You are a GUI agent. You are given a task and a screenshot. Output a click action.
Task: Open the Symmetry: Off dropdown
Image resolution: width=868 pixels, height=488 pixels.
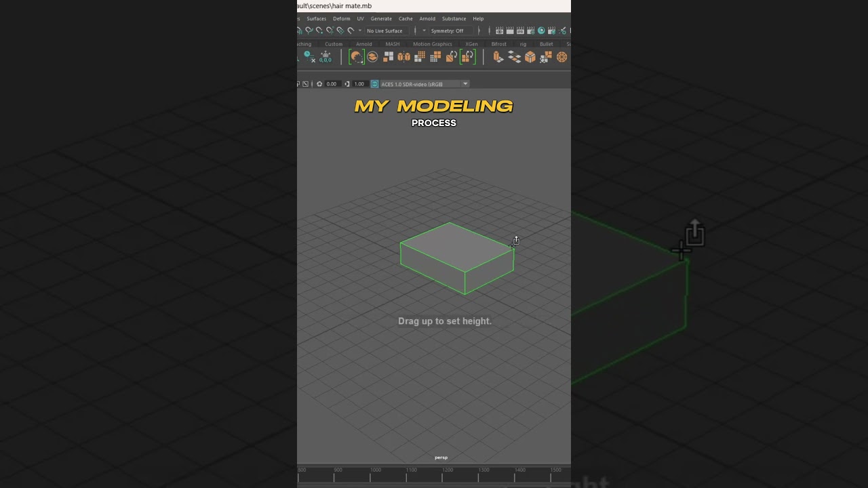[x=451, y=30]
